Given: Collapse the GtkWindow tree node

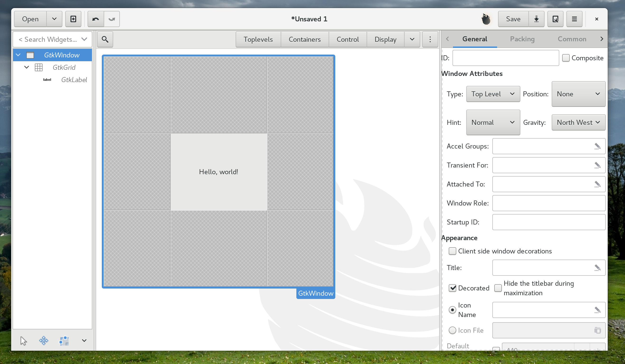Looking at the screenshot, I should (18, 55).
